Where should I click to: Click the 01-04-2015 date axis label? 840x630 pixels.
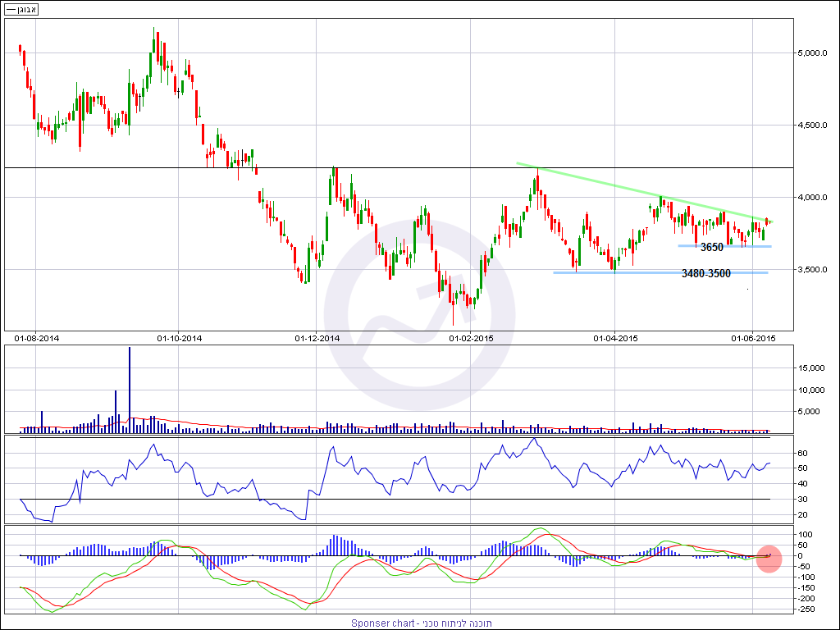coord(615,338)
